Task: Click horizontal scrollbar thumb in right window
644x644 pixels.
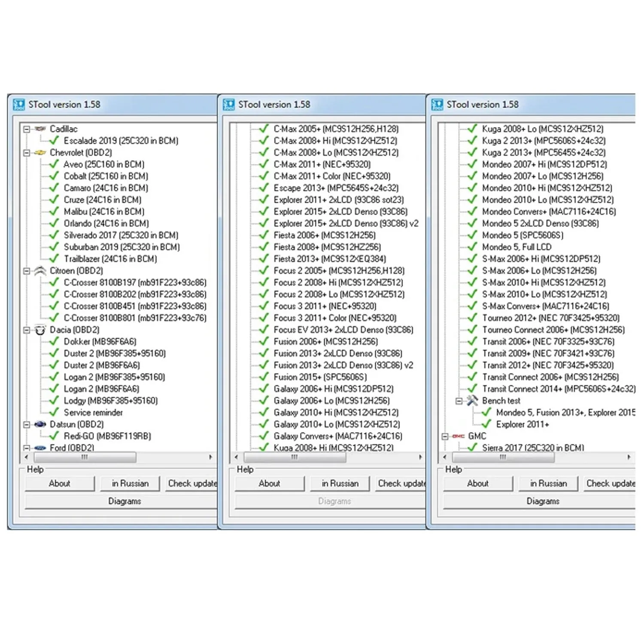Action: tap(503, 457)
